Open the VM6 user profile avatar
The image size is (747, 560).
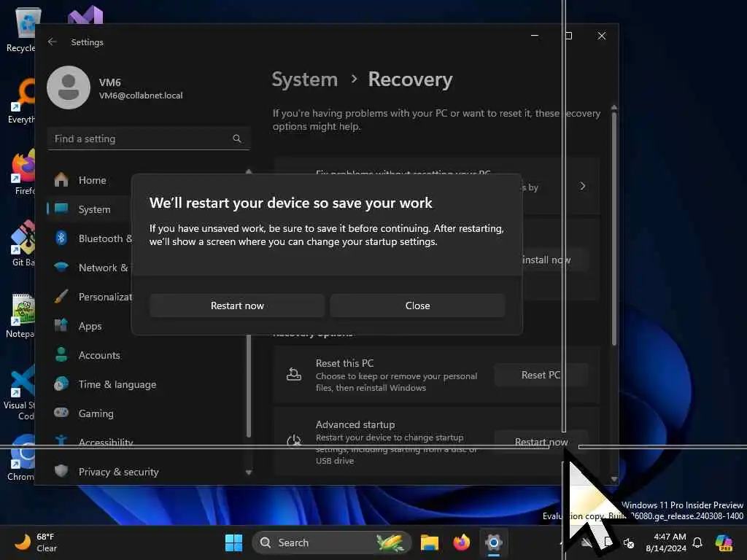click(x=69, y=87)
